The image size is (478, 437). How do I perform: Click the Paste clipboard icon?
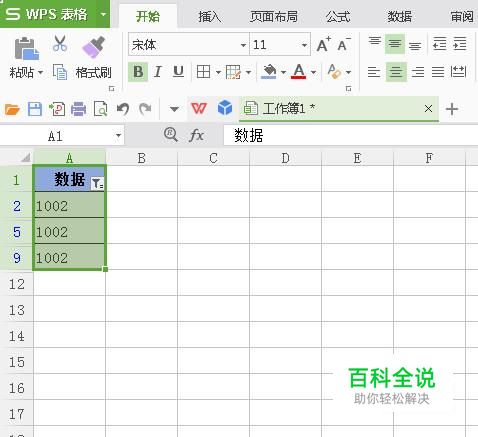26,49
